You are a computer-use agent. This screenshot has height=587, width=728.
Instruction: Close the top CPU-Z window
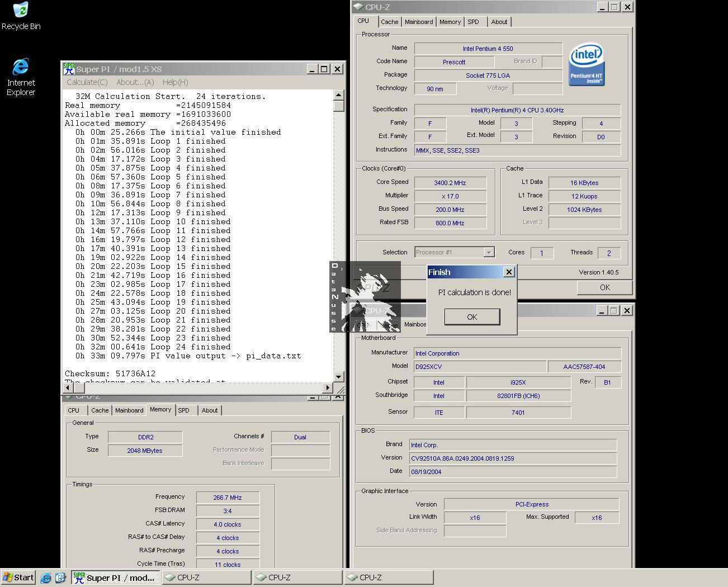click(627, 7)
